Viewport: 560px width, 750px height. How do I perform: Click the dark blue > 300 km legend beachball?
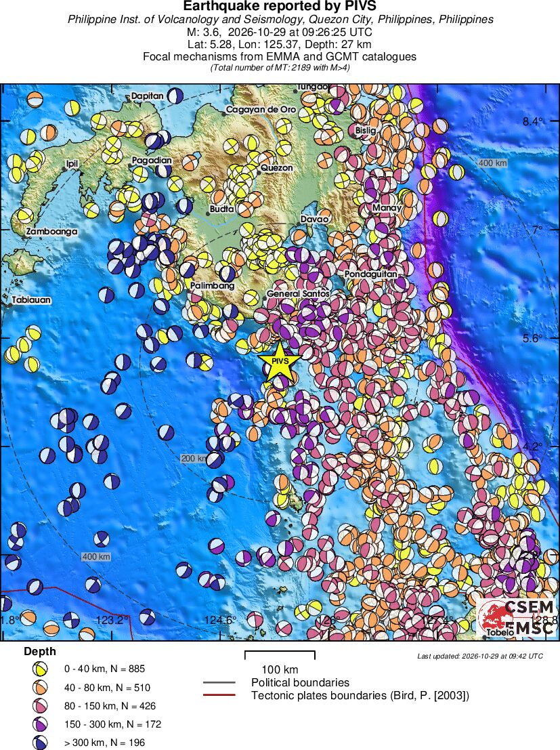point(40,743)
